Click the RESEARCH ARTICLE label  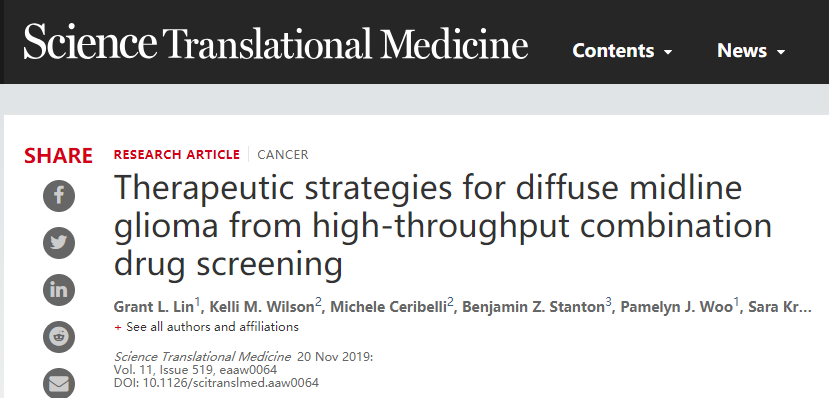pos(177,155)
